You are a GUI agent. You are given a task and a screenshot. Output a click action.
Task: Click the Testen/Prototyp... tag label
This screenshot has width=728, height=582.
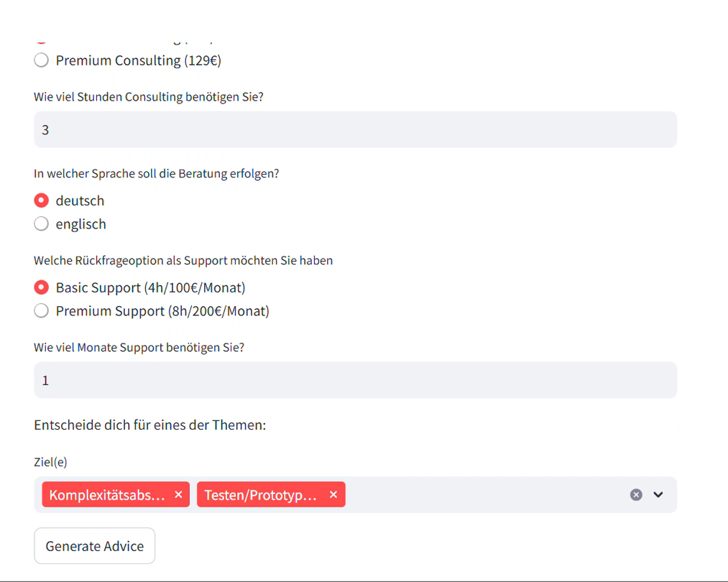point(260,495)
